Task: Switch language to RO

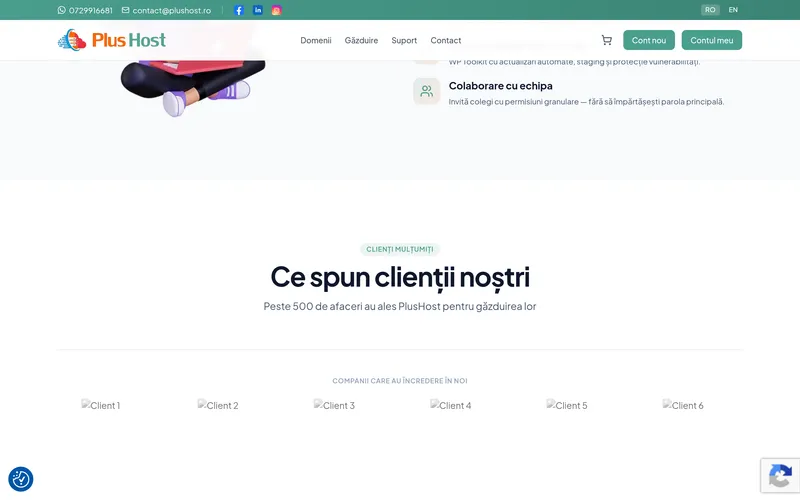Action: 710,10
